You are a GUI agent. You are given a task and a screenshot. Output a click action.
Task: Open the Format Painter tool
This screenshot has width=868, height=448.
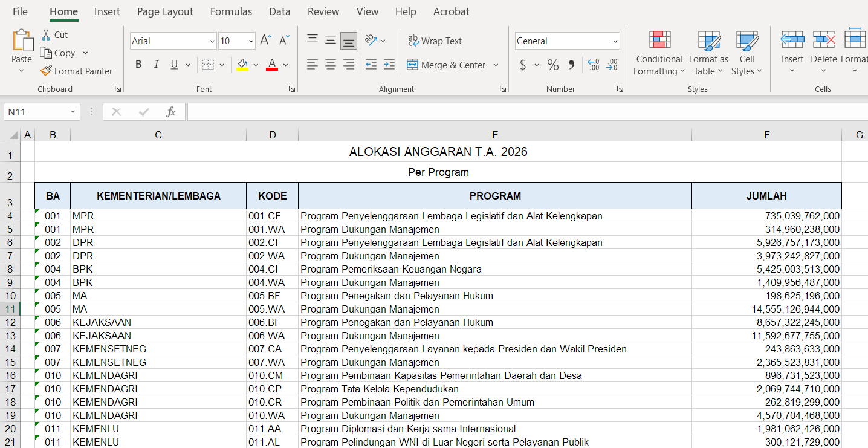76,71
